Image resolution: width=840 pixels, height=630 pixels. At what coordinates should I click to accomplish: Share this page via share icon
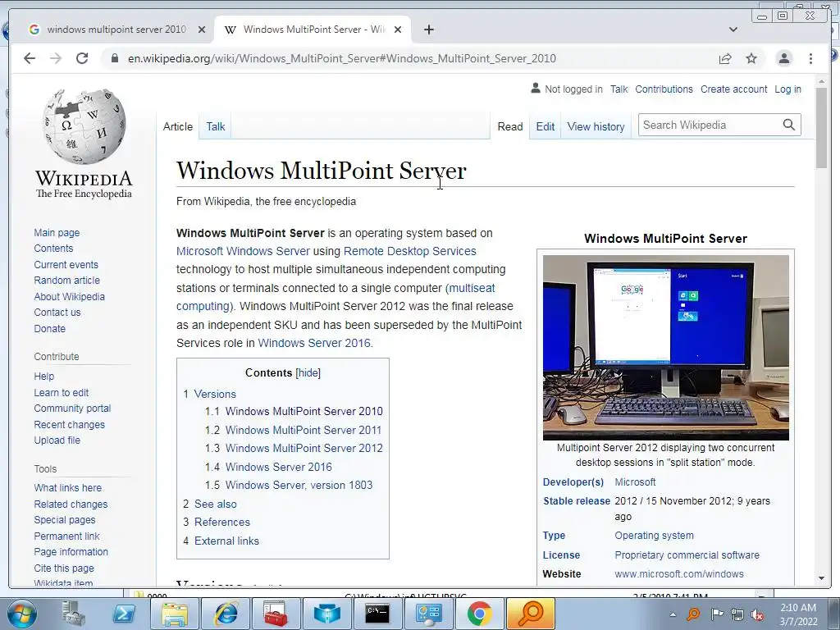click(x=725, y=58)
